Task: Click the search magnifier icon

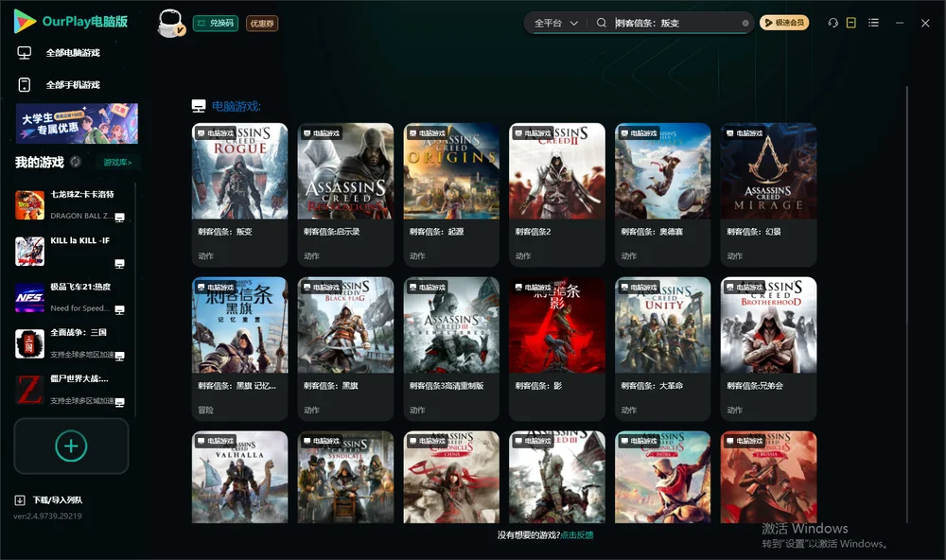Action: click(x=601, y=23)
